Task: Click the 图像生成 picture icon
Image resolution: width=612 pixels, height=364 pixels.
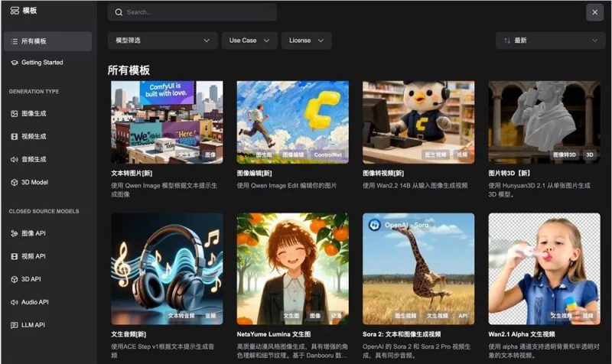Action: pos(15,114)
